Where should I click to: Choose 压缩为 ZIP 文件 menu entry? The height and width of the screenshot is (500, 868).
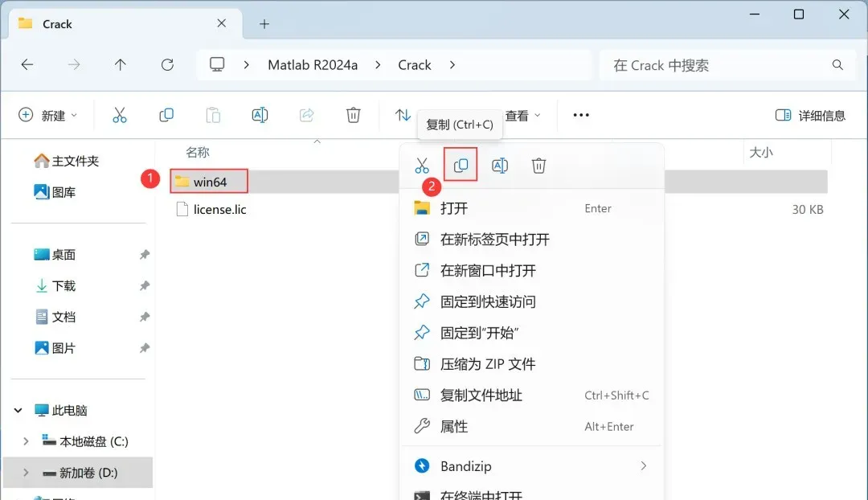[531, 364]
